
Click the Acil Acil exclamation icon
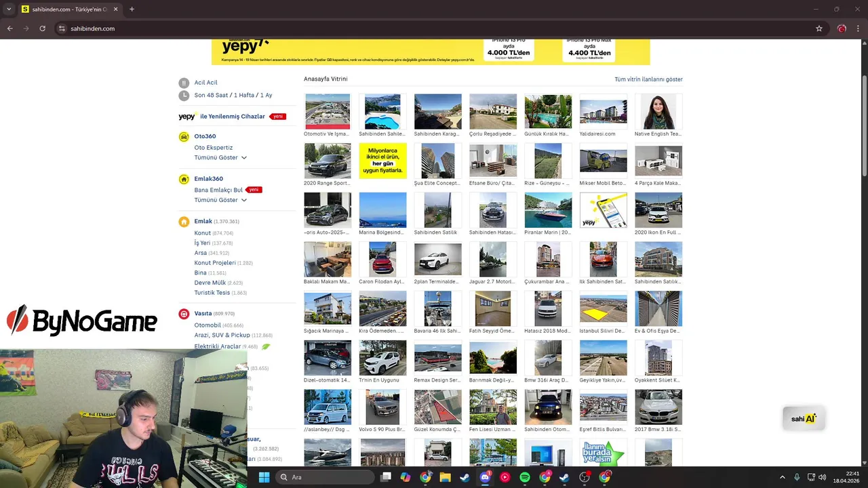coord(184,83)
